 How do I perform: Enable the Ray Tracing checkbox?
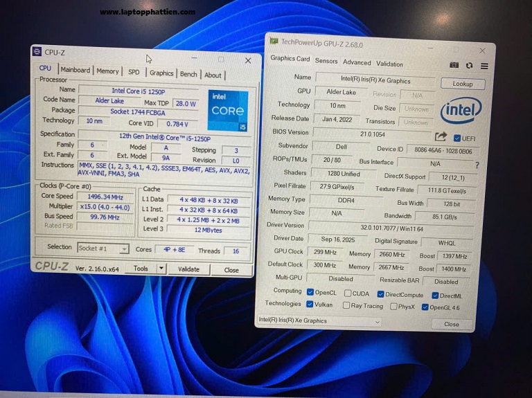(346, 305)
